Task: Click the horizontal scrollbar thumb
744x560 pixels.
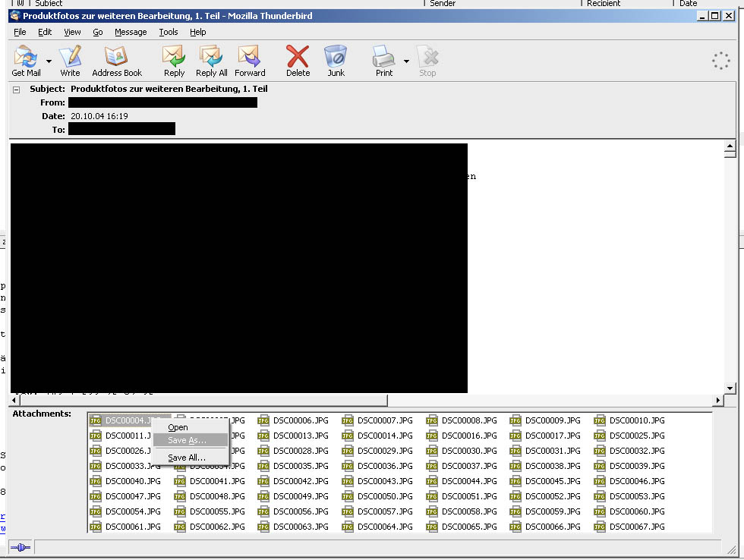Action: tap(203, 400)
